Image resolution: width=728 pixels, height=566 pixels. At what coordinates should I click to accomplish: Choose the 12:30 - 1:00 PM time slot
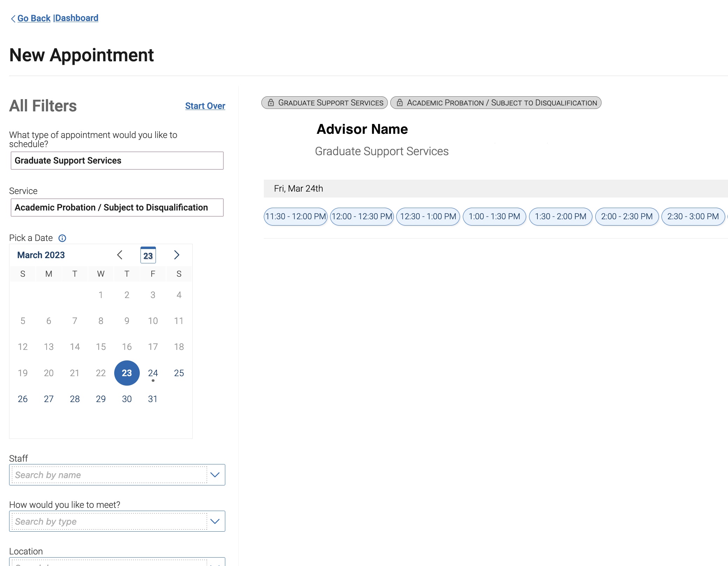pyautogui.click(x=428, y=216)
